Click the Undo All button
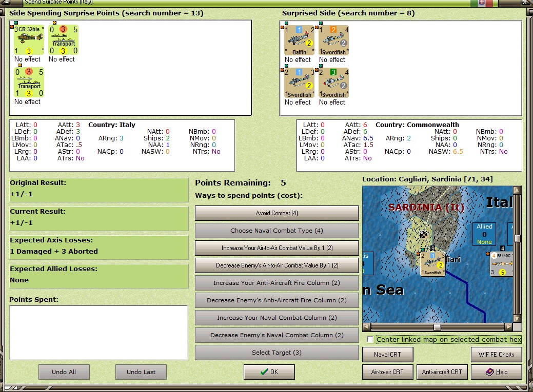 (x=64, y=372)
